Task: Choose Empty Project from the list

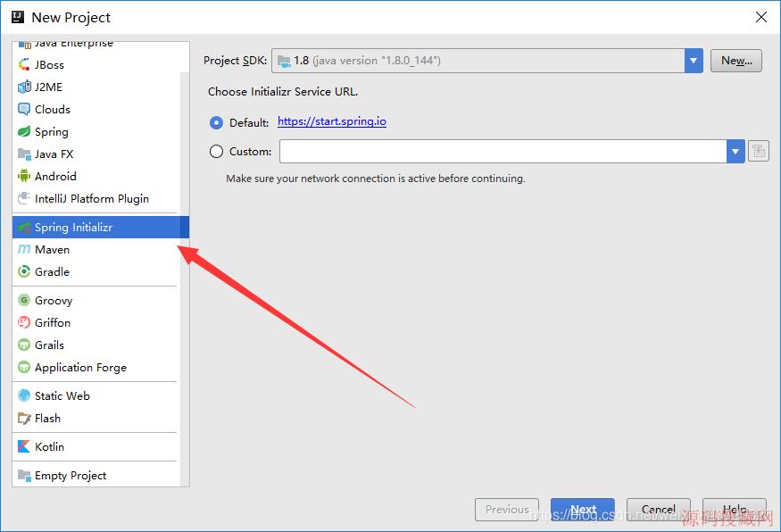Action: tap(70, 476)
